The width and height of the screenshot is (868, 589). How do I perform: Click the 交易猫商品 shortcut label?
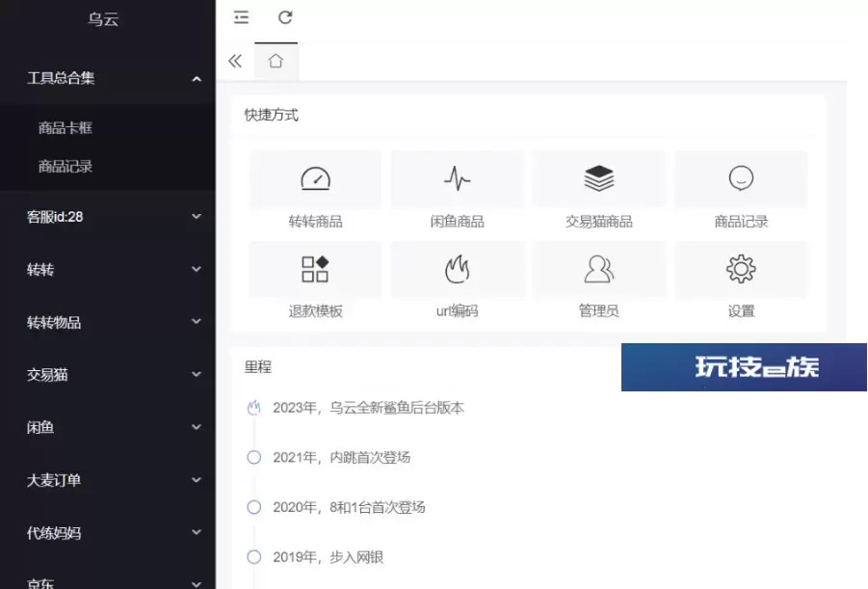click(599, 222)
